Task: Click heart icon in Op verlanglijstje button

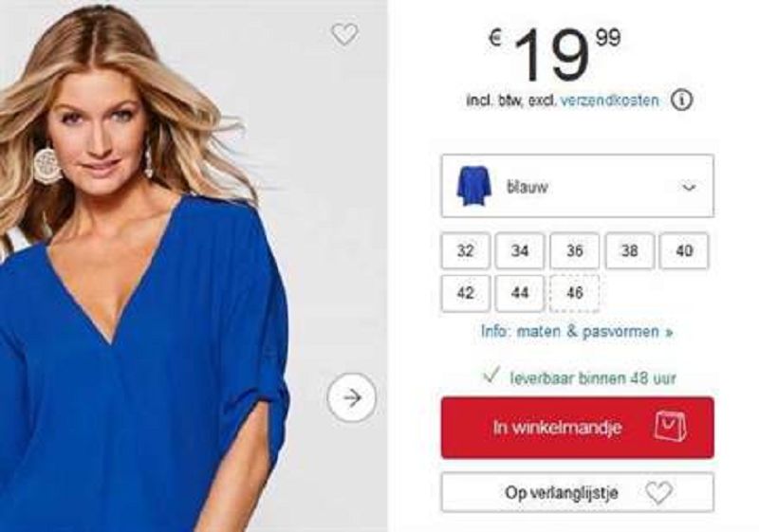Action: 659,492
